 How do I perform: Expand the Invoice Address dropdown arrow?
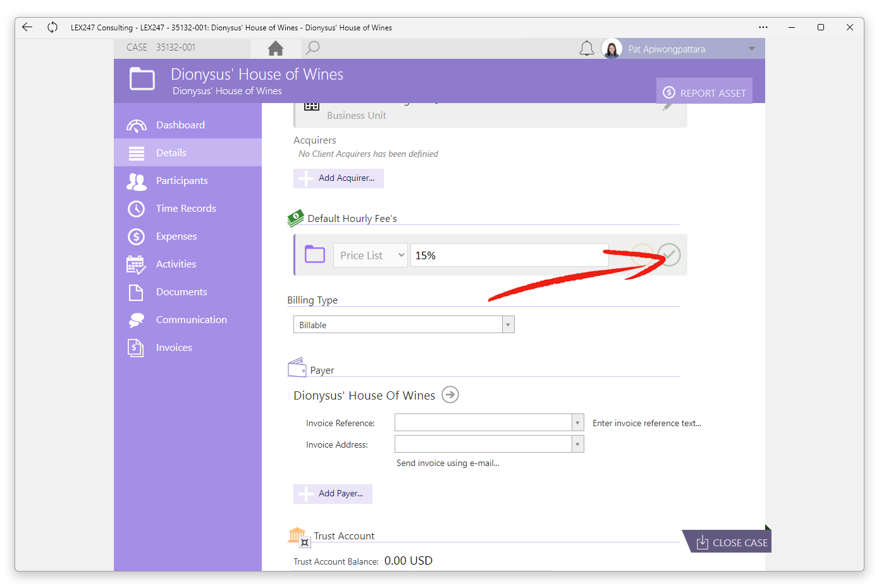pos(577,444)
